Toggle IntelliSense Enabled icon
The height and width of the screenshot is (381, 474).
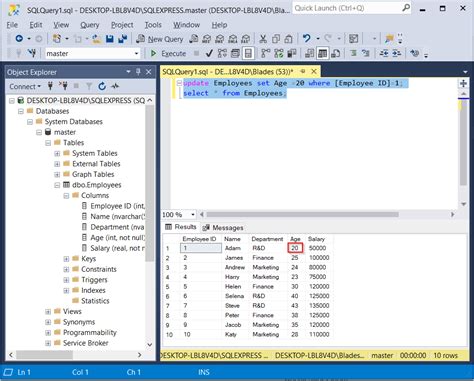[248, 53]
